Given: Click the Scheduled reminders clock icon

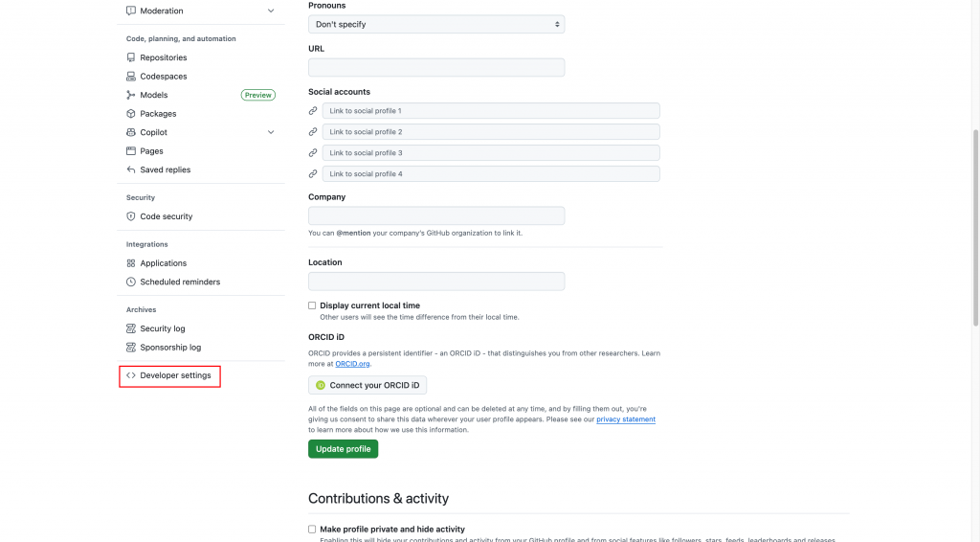Looking at the screenshot, I should pos(131,282).
